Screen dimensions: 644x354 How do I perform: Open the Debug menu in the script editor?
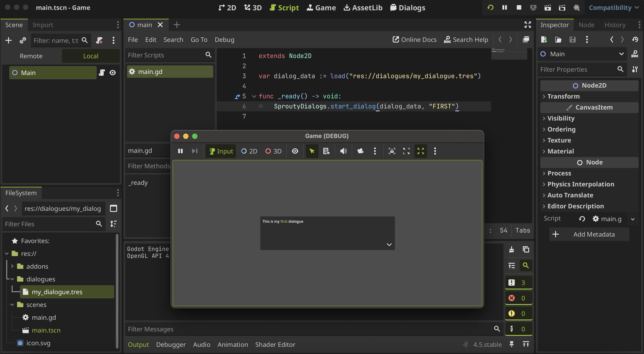224,40
